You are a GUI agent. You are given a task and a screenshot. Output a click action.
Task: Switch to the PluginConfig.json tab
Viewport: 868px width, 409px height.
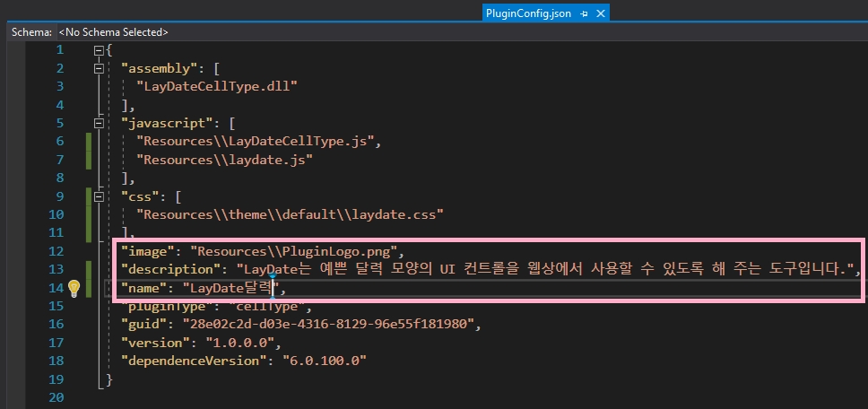pos(527,14)
